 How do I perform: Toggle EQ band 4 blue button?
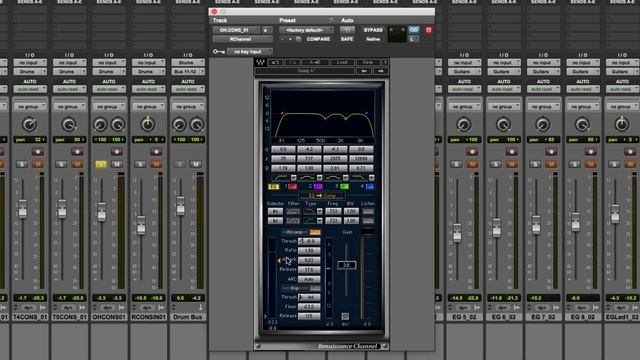pos(369,187)
